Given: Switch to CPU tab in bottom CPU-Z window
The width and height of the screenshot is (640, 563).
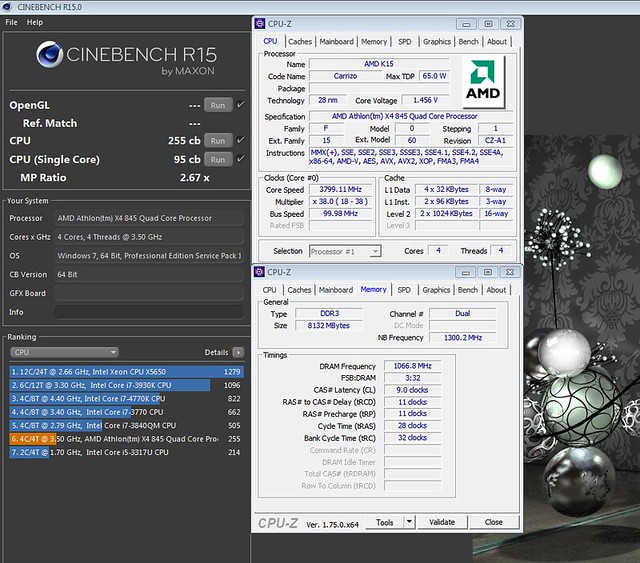Looking at the screenshot, I should pos(269,290).
